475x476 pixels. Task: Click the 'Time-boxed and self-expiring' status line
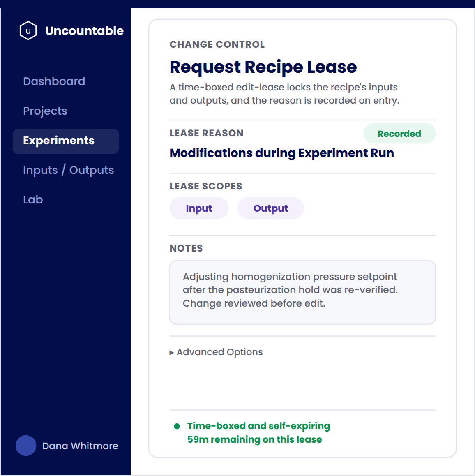(x=258, y=426)
